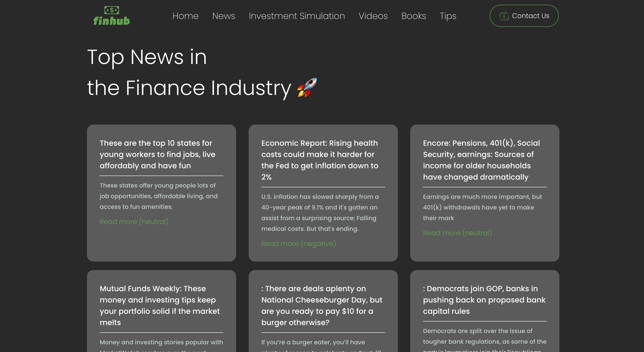Read more on top 10 states article
This screenshot has width=644, height=352.
[134, 222]
